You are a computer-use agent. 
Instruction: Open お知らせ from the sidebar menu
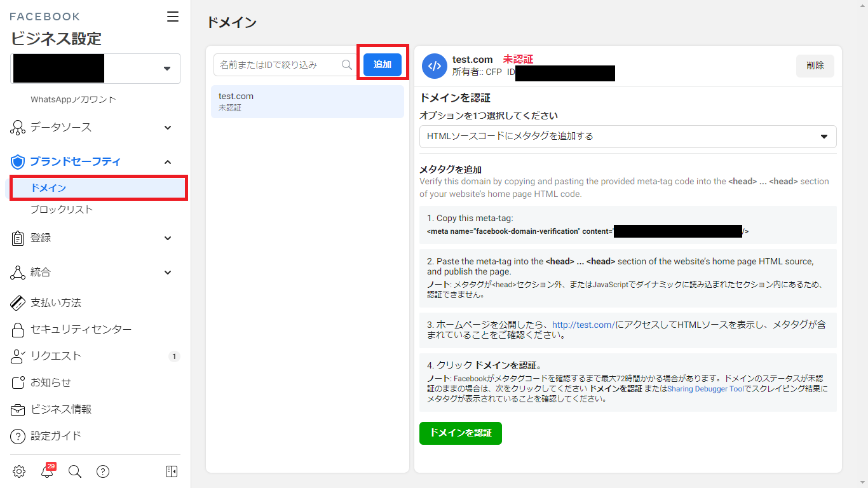point(51,383)
